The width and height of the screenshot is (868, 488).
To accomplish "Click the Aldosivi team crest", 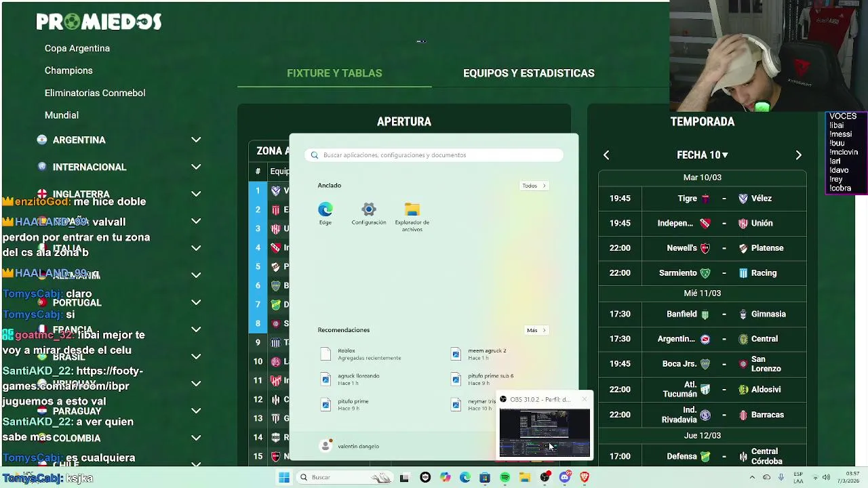I will point(743,390).
